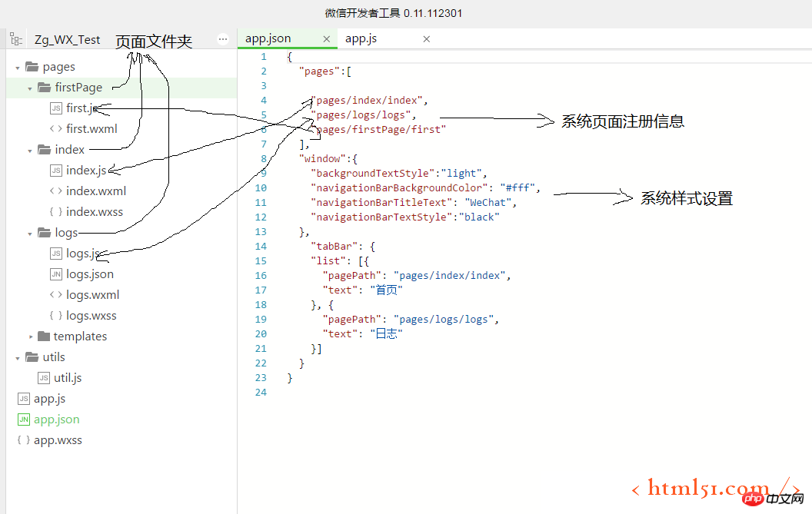This screenshot has height=514, width=812.
Task: Collapse the pages folder arrow
Action: 18,68
